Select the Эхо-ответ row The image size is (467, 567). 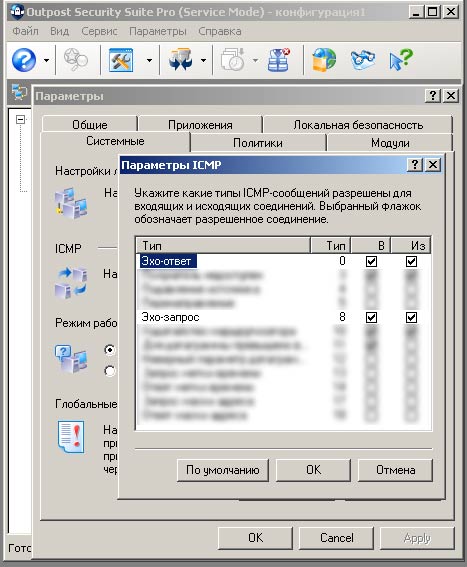283,261
